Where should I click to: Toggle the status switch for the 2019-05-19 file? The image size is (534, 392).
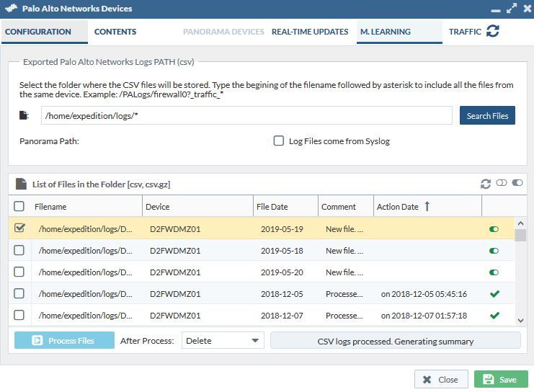pyautogui.click(x=494, y=229)
